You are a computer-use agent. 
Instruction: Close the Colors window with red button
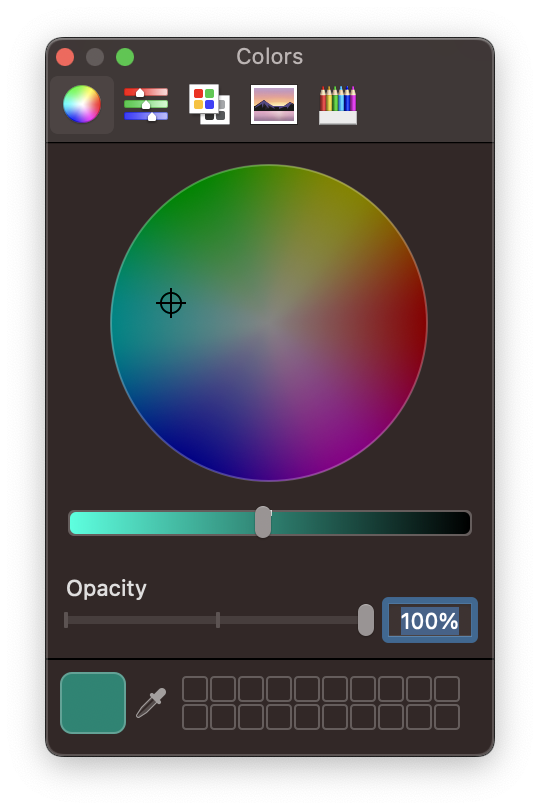point(65,57)
